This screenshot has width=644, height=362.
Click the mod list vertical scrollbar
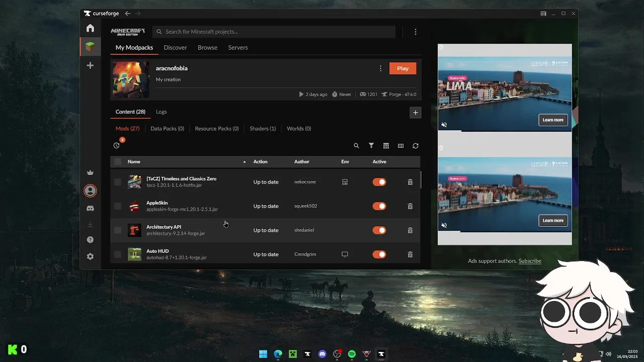pos(421,179)
